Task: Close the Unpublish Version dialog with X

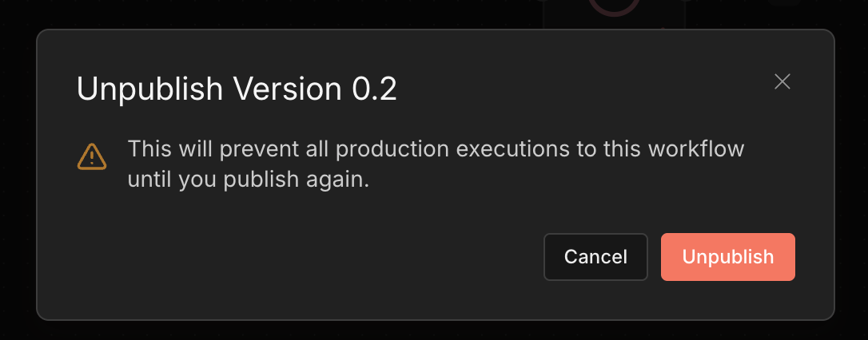Action: (782, 81)
